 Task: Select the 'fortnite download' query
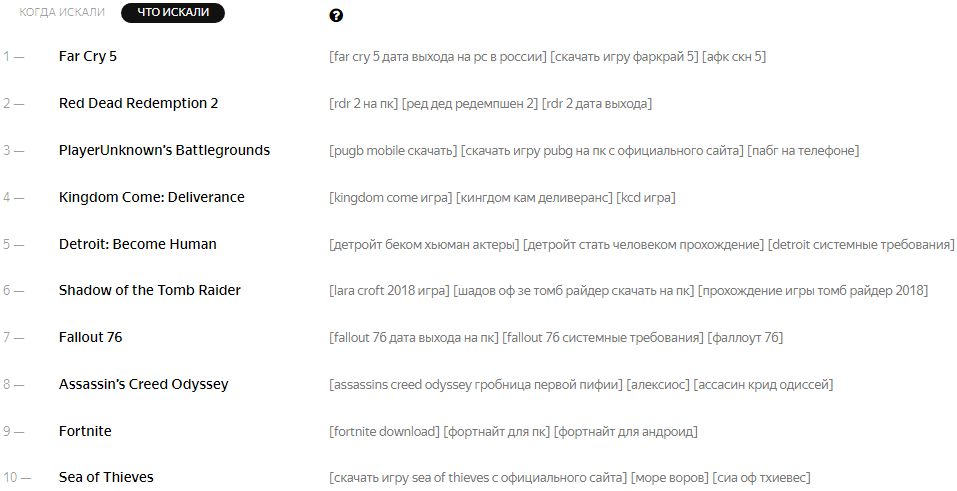point(385,432)
